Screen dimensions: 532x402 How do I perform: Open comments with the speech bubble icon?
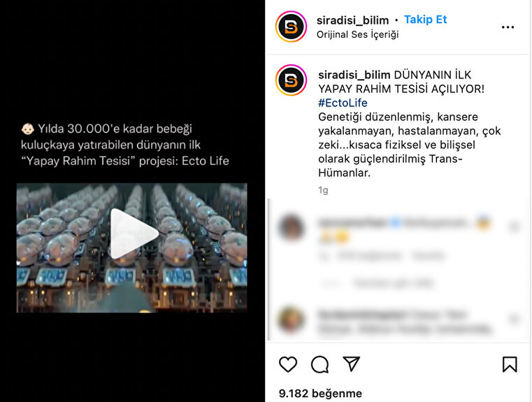(319, 364)
